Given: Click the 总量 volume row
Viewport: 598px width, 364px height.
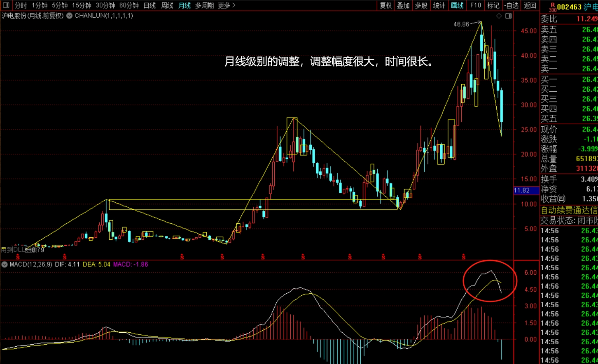Looking at the screenshot, I should [569, 159].
